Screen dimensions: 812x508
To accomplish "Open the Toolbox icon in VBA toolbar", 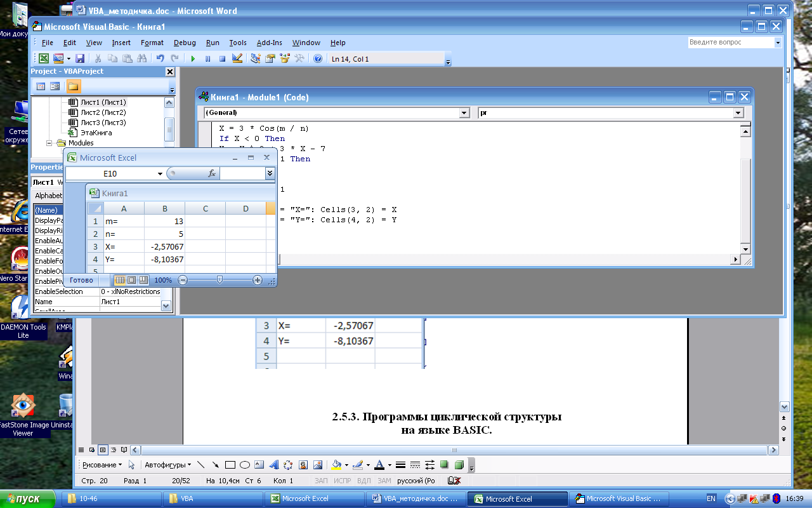I will point(299,58).
